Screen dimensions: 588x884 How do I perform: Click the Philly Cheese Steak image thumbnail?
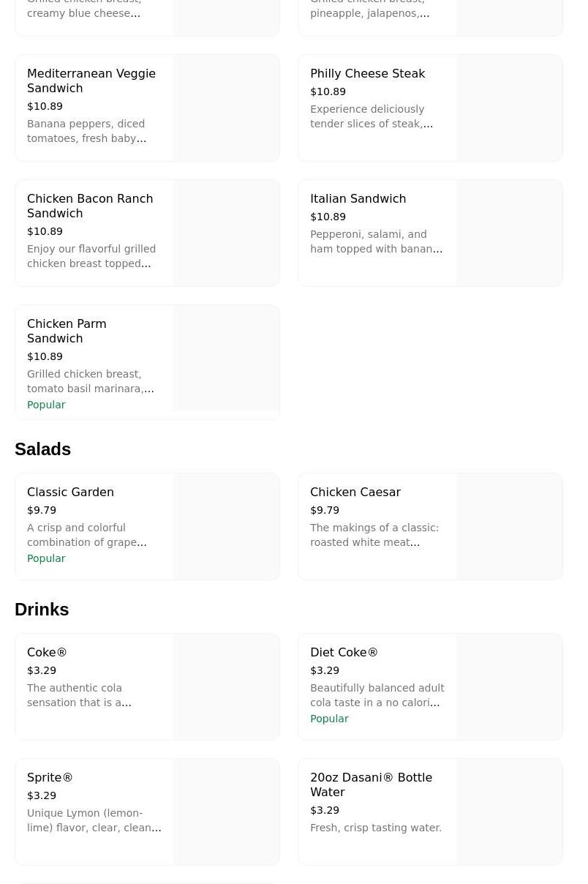tap(509, 108)
